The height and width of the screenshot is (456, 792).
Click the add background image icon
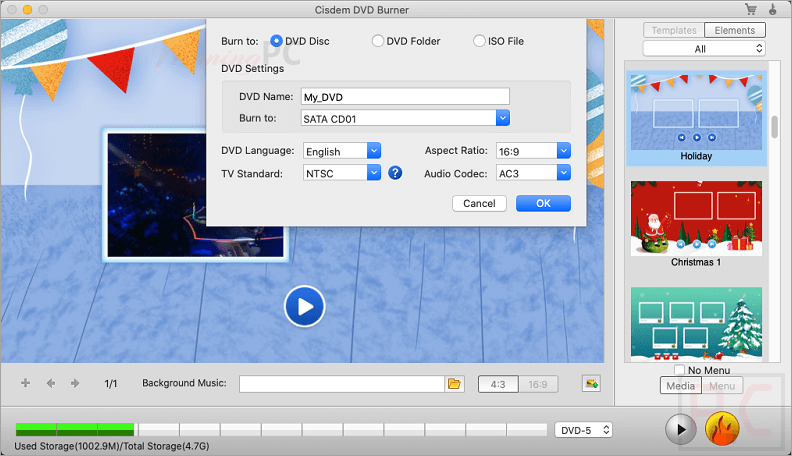(x=591, y=384)
